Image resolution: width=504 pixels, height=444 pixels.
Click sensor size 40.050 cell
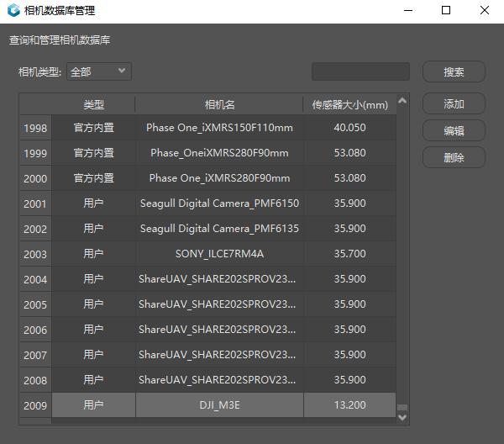click(x=349, y=128)
